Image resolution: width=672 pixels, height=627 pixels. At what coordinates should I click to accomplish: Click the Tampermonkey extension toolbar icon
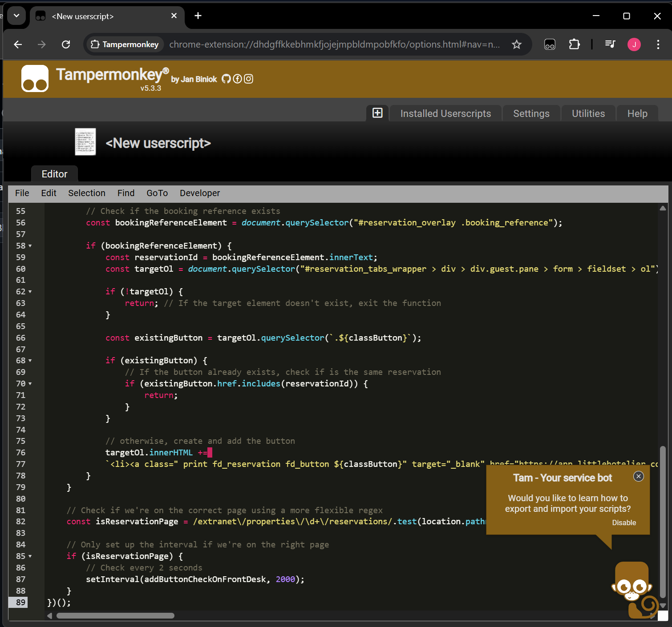coord(550,44)
